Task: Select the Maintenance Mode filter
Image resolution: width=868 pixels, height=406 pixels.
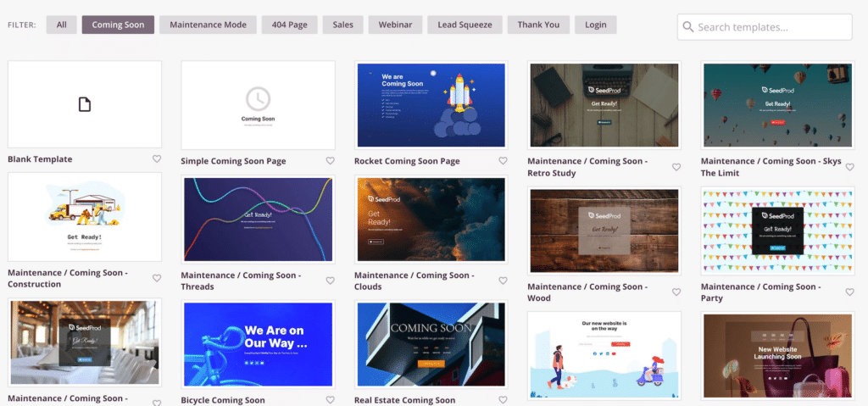Action: pyautogui.click(x=209, y=25)
